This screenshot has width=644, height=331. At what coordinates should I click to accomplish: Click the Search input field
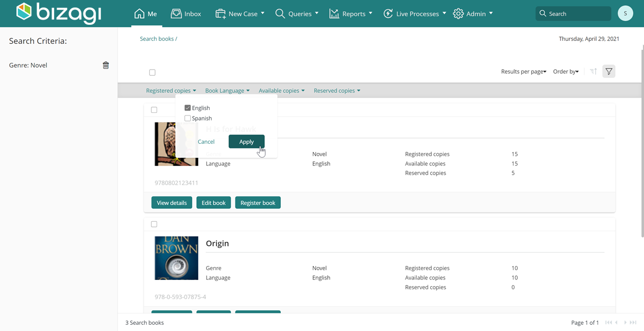point(573,14)
